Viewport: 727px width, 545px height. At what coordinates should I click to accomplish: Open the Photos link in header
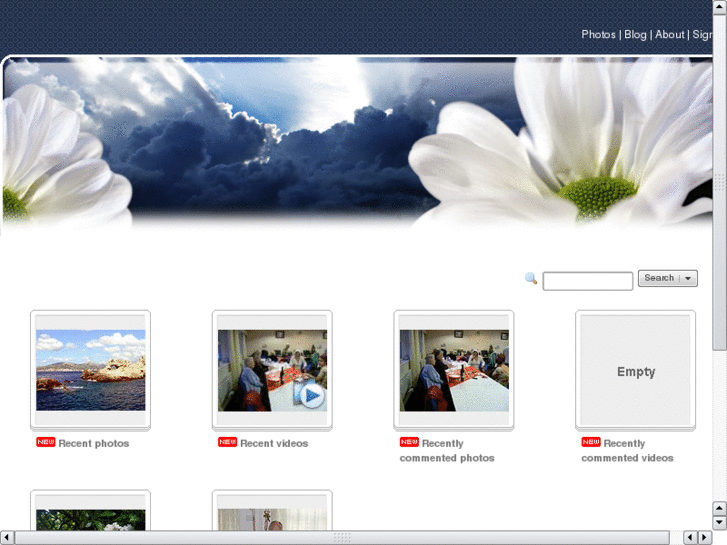coord(598,35)
